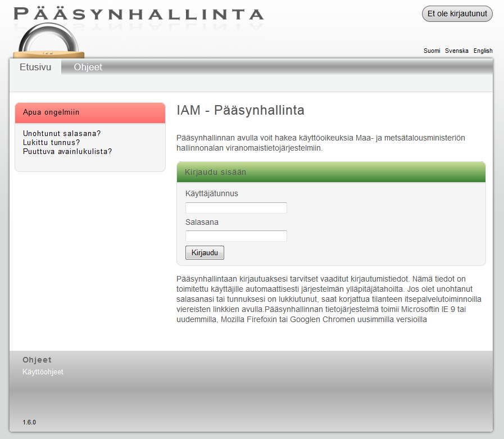Click the 'Käyttäjätunnus' field label

point(212,193)
